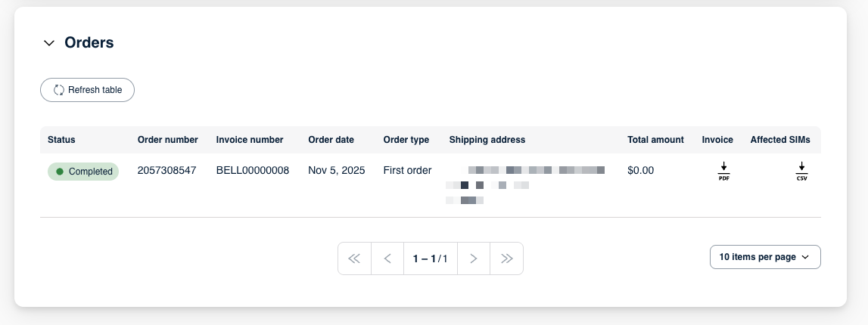Select order number 2057308547
Image resolution: width=868 pixels, height=325 pixels.
tap(166, 171)
